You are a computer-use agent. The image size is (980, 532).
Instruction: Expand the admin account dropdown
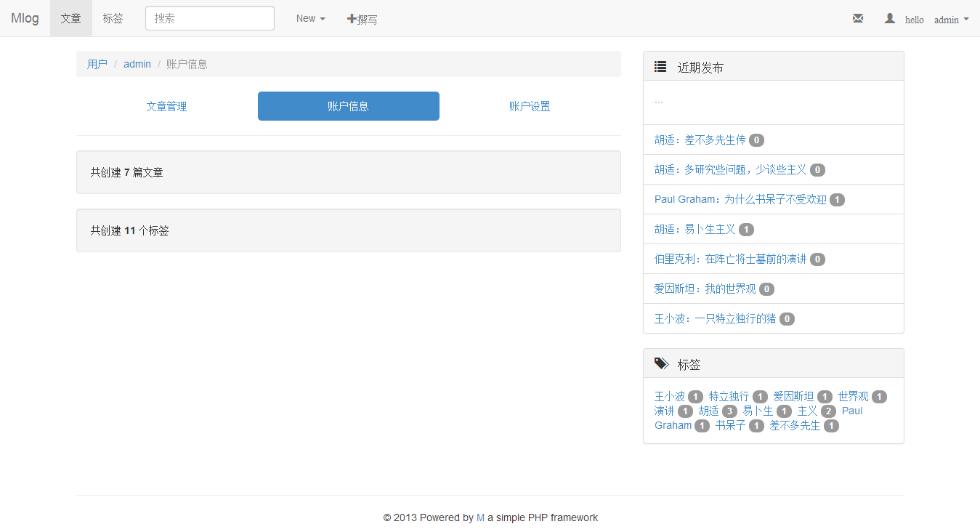click(950, 20)
